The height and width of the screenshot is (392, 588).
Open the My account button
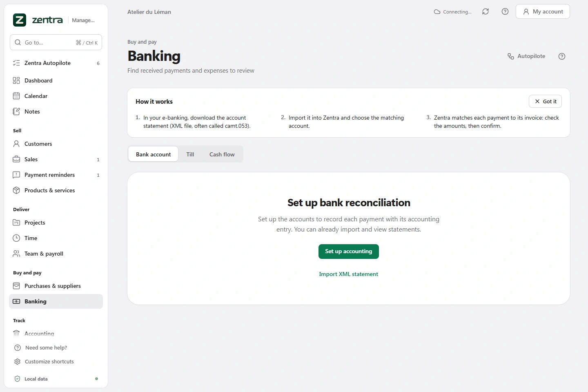click(x=543, y=11)
